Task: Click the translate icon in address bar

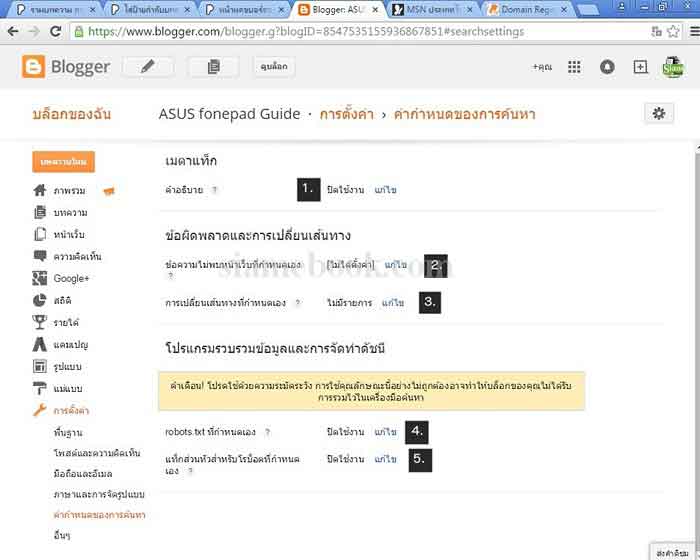Action: coord(656,31)
